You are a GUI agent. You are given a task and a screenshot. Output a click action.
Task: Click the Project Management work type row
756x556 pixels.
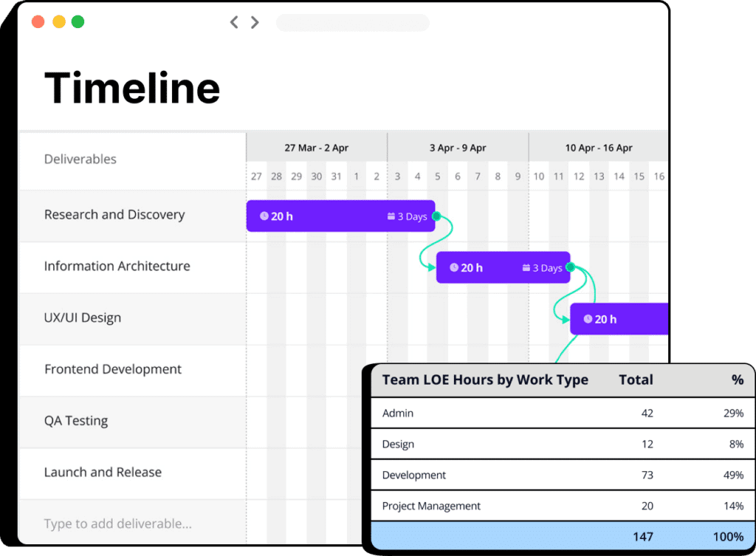pyautogui.click(x=431, y=507)
